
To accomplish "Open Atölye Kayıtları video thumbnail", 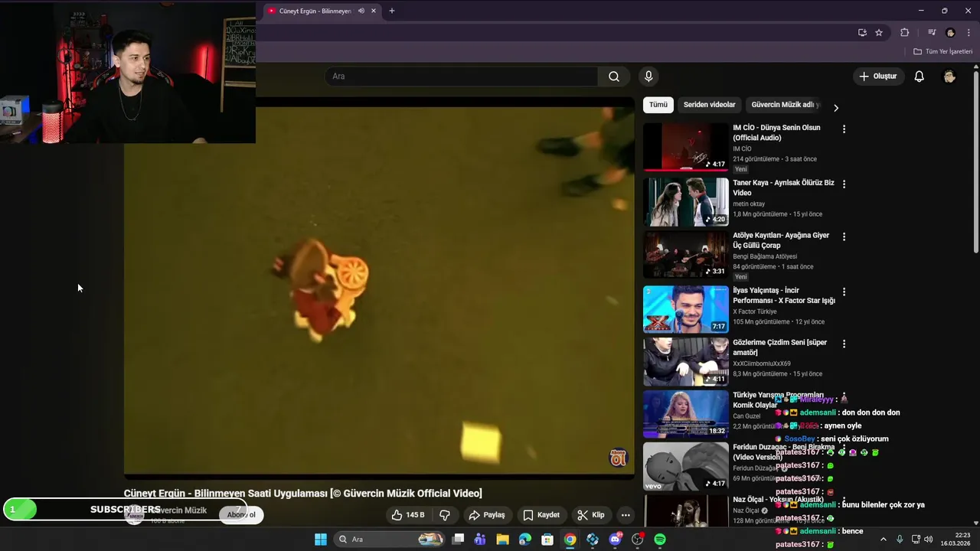I will tap(686, 255).
